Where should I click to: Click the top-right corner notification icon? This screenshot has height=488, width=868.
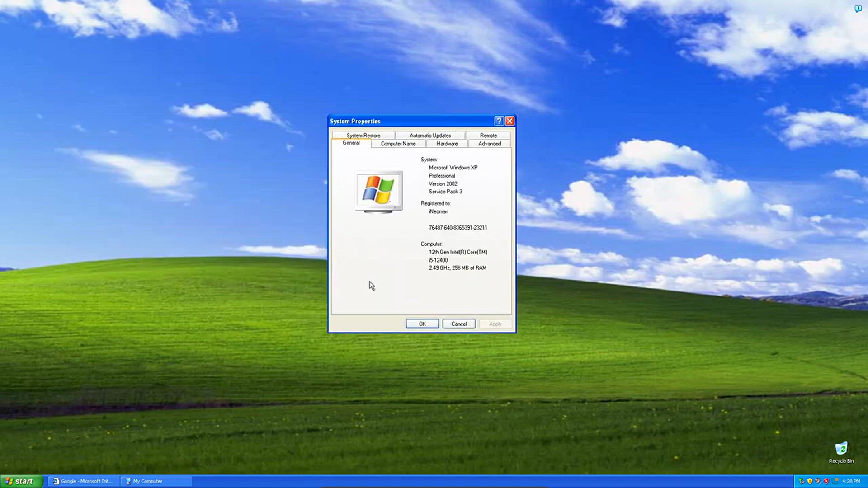pos(858,9)
